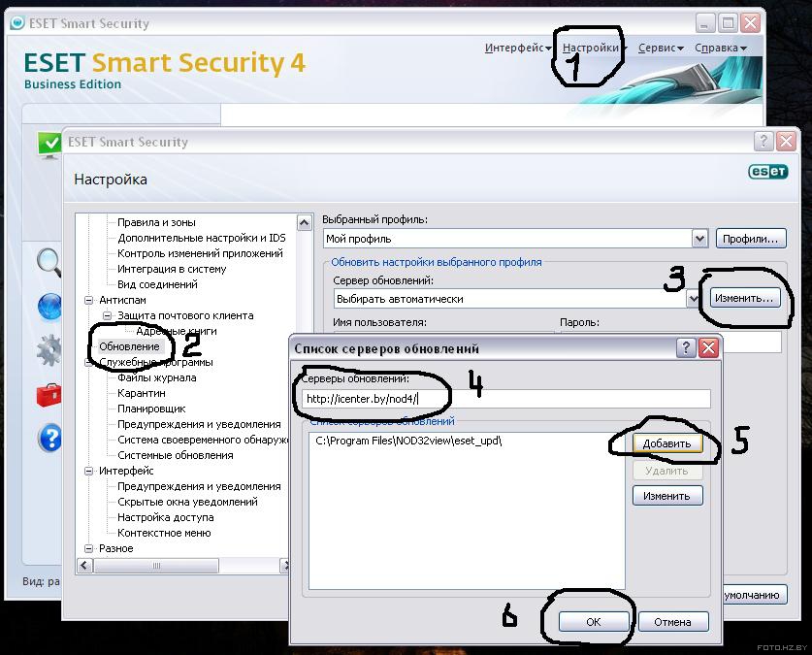This screenshot has height=655, width=812.
Task: Select Системные обновления item
Action: 175,455
